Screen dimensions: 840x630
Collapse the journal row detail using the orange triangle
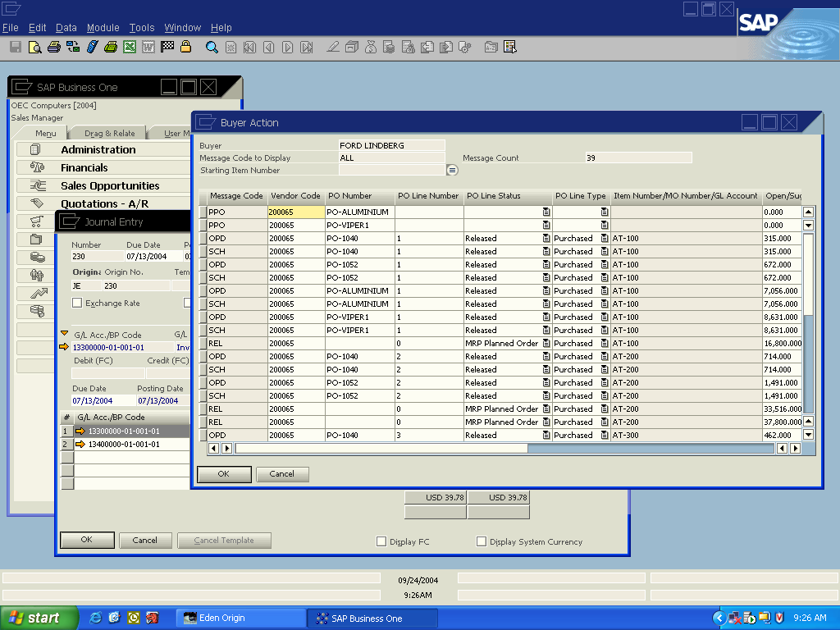[x=64, y=333]
